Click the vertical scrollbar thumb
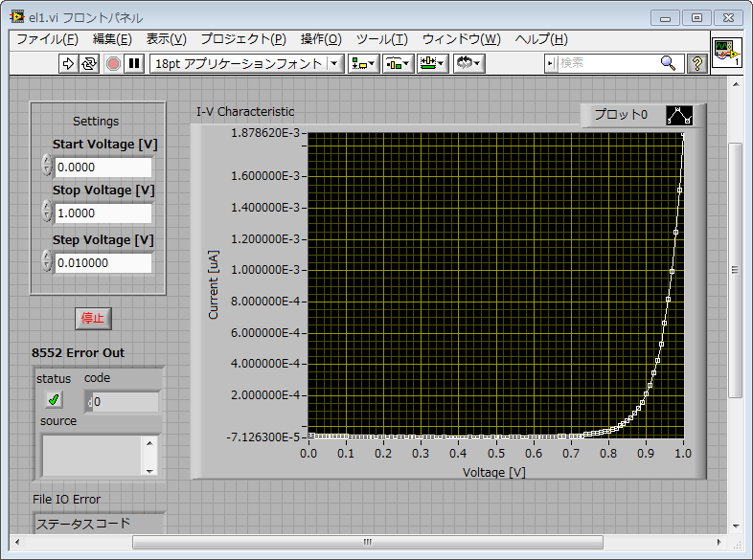 click(x=735, y=270)
